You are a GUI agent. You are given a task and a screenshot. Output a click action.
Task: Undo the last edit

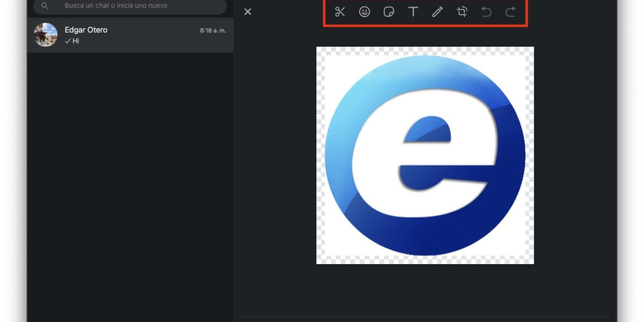(x=486, y=12)
